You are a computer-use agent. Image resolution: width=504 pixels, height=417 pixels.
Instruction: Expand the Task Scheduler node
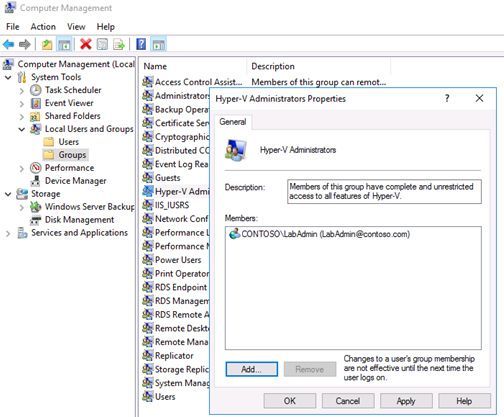click(x=22, y=91)
